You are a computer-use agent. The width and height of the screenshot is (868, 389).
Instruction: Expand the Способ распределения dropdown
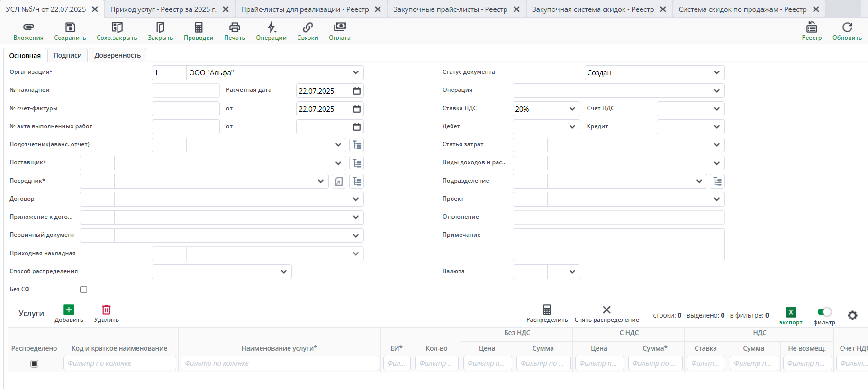(x=283, y=272)
